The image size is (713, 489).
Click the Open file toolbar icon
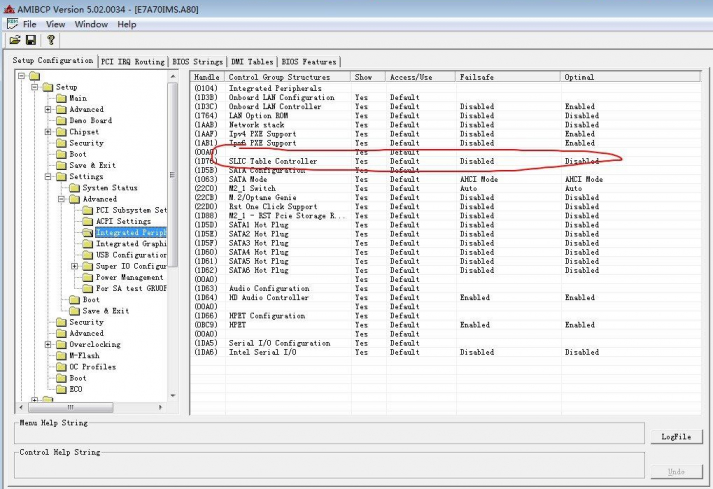point(15,40)
